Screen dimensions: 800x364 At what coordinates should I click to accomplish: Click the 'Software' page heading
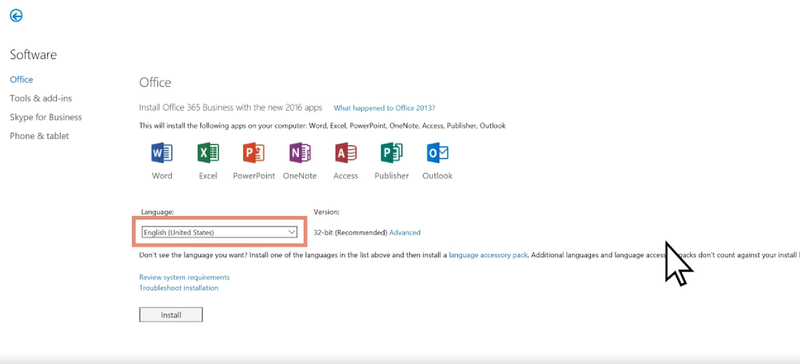(33, 55)
